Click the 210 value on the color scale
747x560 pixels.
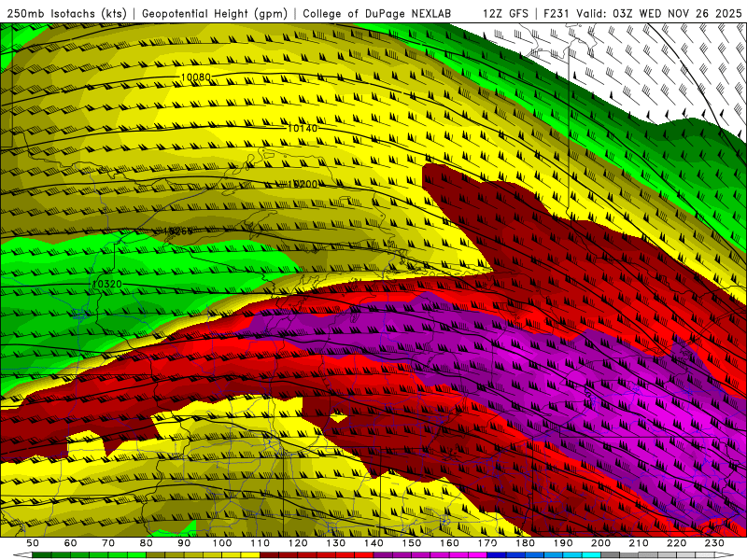[x=639, y=543]
